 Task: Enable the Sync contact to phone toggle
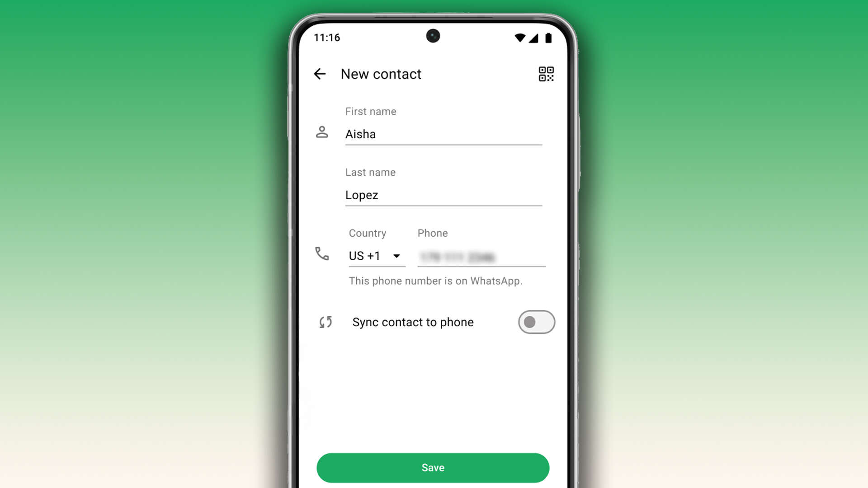pyautogui.click(x=537, y=322)
